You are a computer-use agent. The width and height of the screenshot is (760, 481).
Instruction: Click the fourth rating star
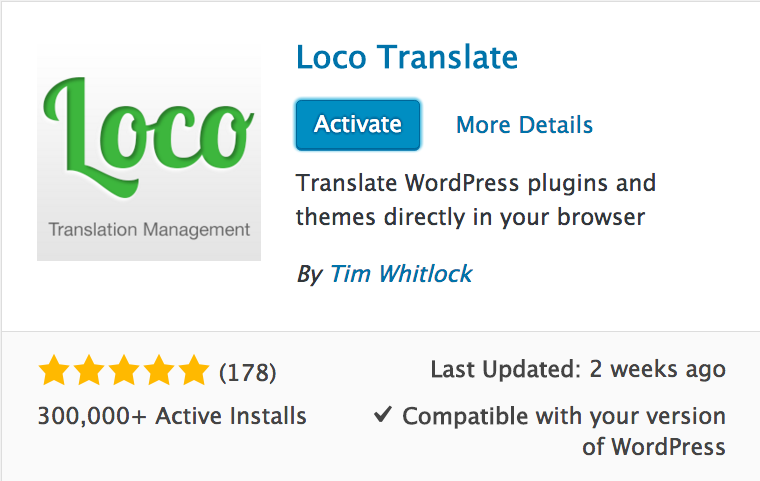pos(159,372)
